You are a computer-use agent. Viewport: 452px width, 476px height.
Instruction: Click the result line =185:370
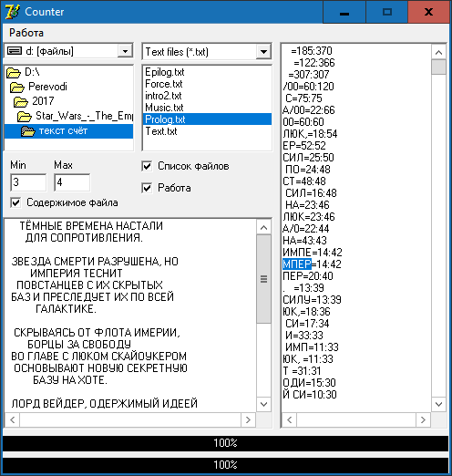point(312,51)
